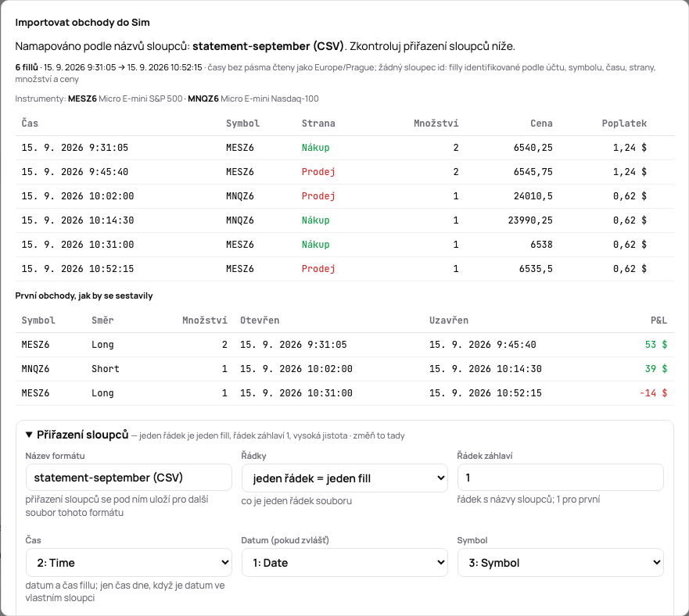689x616 pixels.
Task: Click the price cell 6545,75
Action: pos(533,172)
